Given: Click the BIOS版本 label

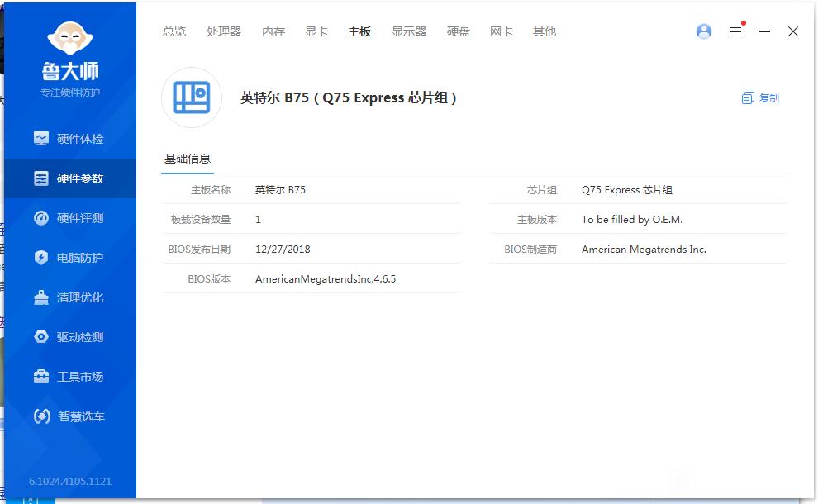Looking at the screenshot, I should 209,279.
